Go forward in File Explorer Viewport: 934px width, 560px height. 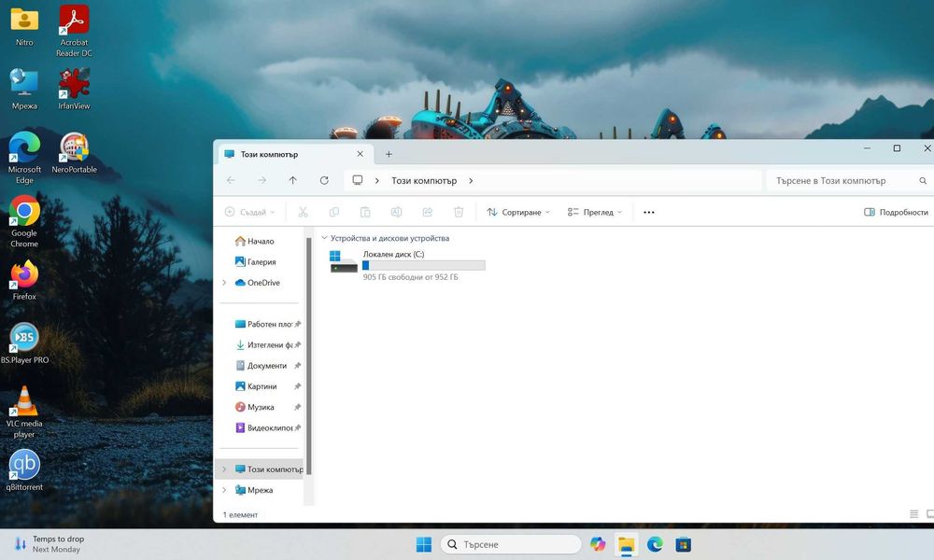click(x=262, y=180)
